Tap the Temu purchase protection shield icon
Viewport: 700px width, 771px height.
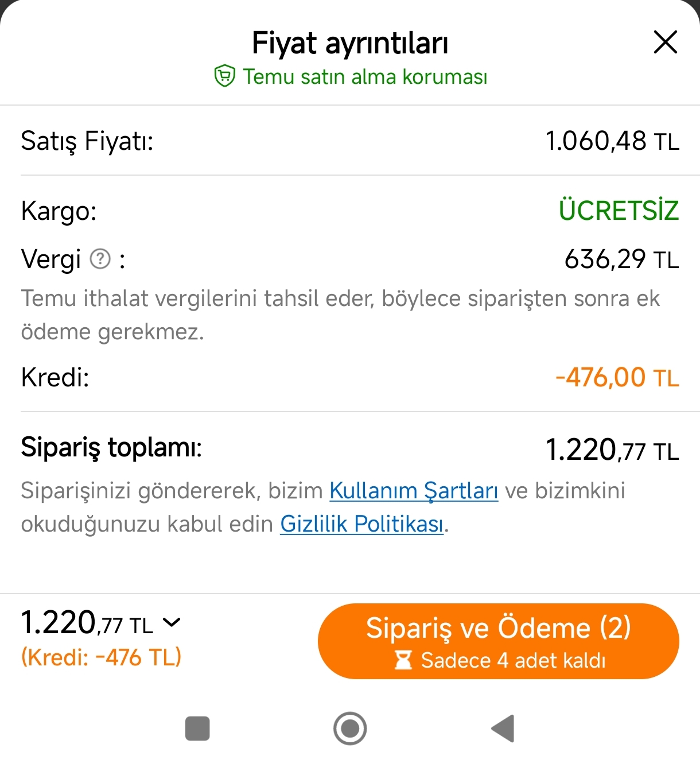pos(224,76)
